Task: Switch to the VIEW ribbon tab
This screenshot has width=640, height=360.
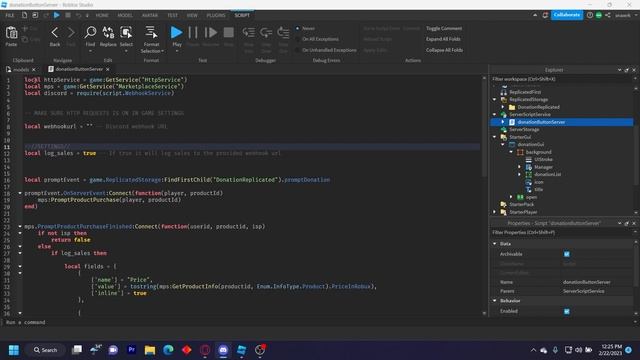Action: tap(192, 15)
